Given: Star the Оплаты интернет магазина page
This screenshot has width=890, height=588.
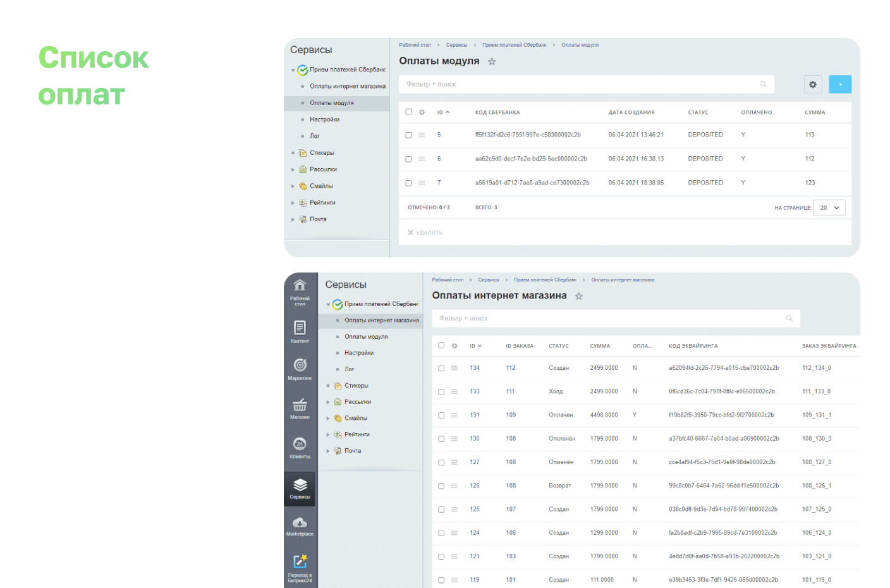Looking at the screenshot, I should pos(578,296).
